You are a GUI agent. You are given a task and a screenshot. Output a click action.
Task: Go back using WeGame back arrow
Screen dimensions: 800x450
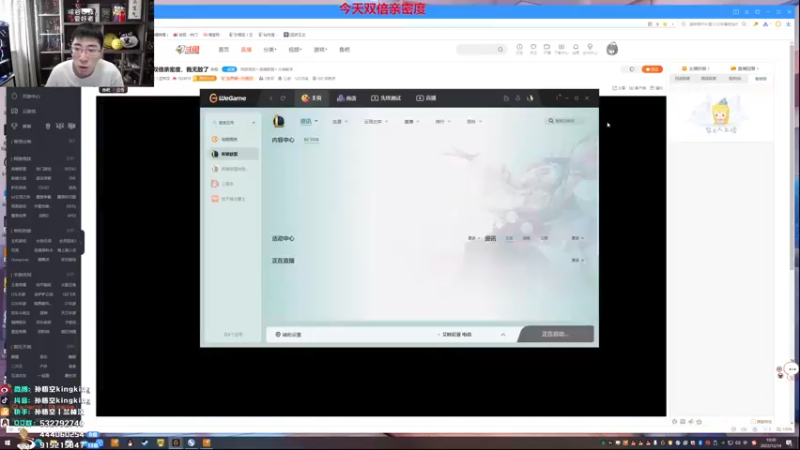click(x=271, y=98)
